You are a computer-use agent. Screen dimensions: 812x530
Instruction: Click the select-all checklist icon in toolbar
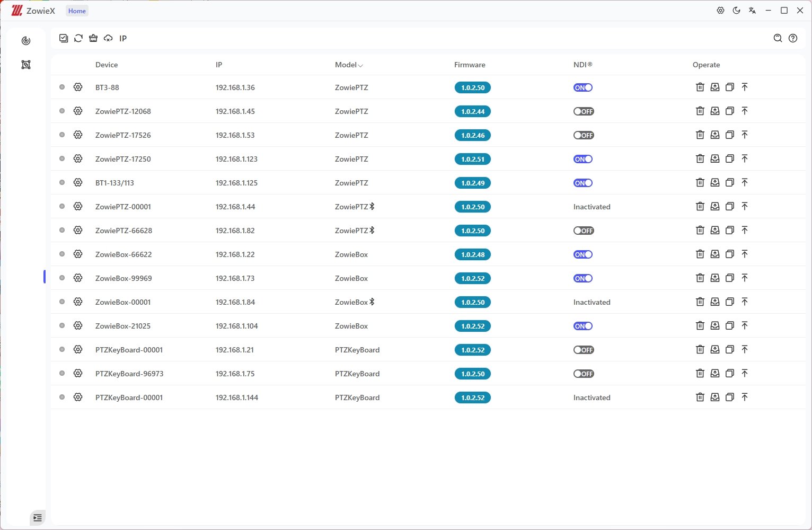coord(64,38)
